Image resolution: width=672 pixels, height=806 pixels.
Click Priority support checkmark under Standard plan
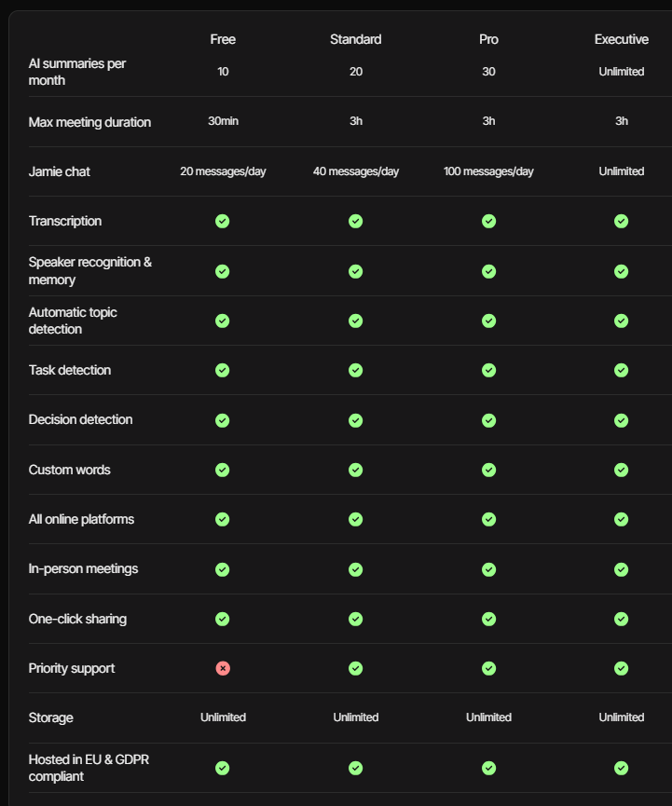[355, 668]
